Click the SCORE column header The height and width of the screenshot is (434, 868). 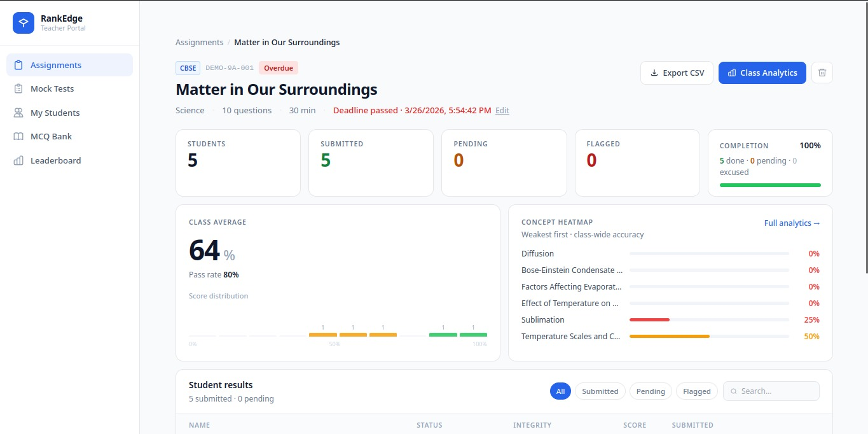pos(635,425)
